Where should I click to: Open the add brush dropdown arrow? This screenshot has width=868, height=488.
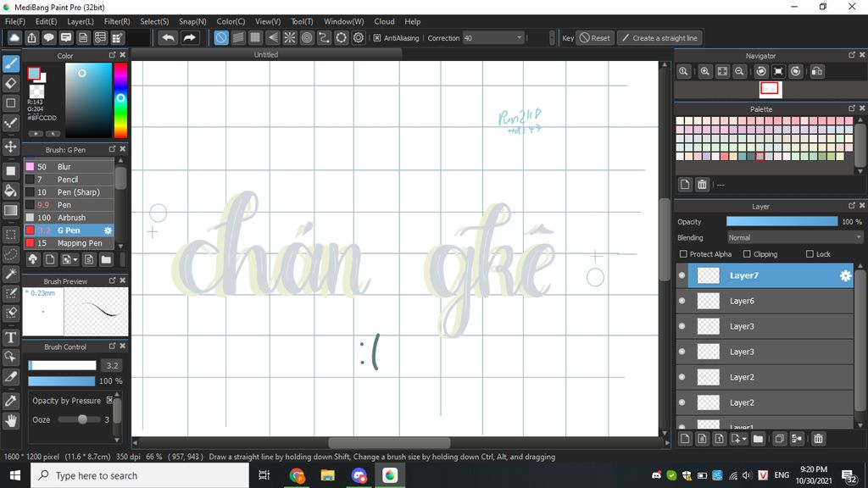click(x=75, y=259)
